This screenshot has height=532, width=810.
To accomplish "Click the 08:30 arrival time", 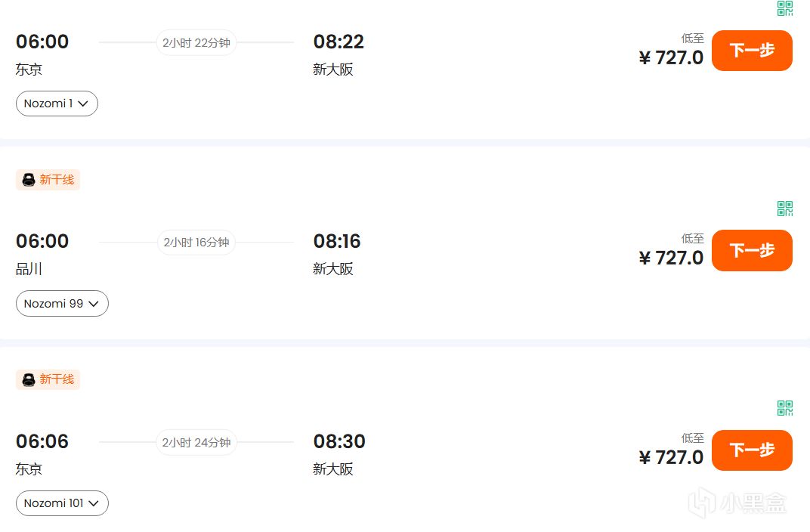I will 339,441.
